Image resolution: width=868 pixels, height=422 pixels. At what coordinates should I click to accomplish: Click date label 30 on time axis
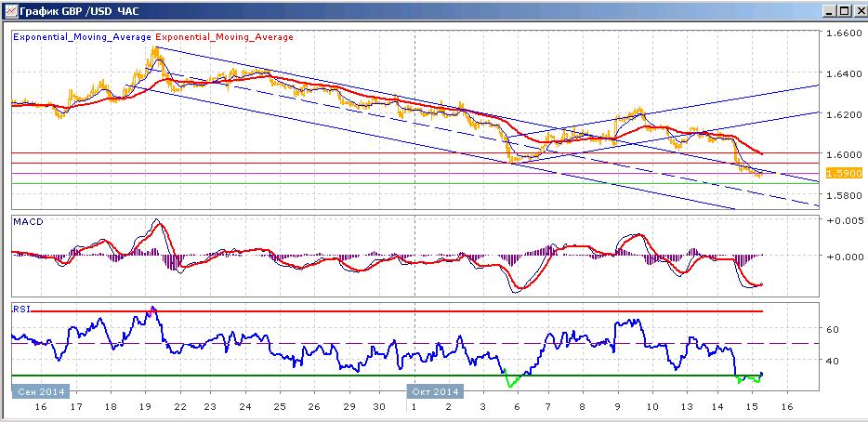pos(378,407)
